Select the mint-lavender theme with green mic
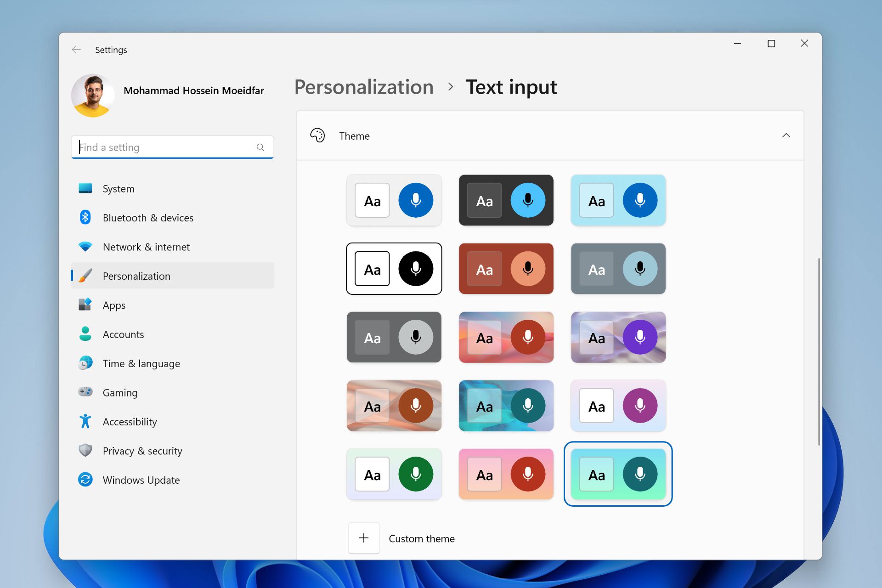The height and width of the screenshot is (588, 882). click(x=394, y=474)
